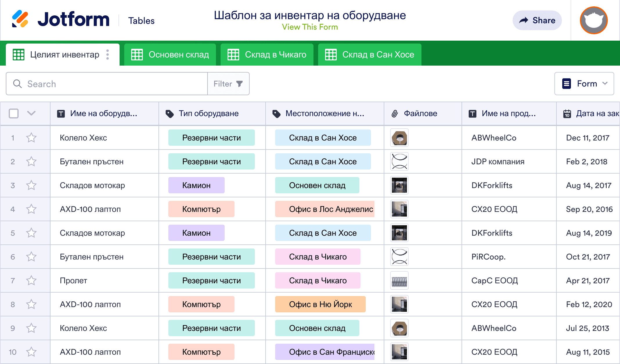This screenshot has height=364, width=620.
Task: Click the calendar icon in Дата column header
Action: point(567,113)
